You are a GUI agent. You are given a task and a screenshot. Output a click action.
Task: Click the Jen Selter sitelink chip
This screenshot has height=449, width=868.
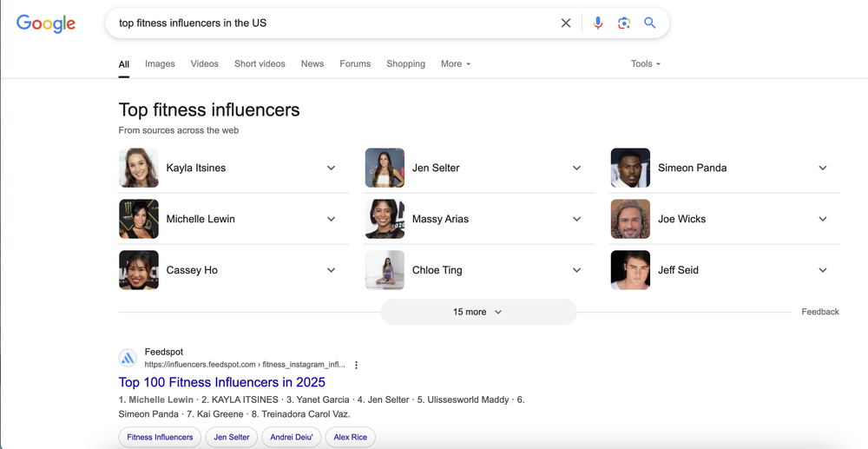232,437
